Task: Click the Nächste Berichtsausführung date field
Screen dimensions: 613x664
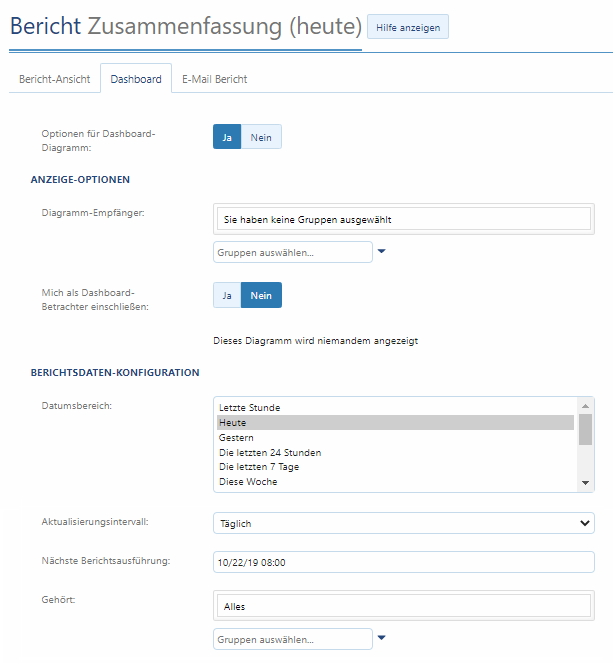Action: [x=404, y=562]
